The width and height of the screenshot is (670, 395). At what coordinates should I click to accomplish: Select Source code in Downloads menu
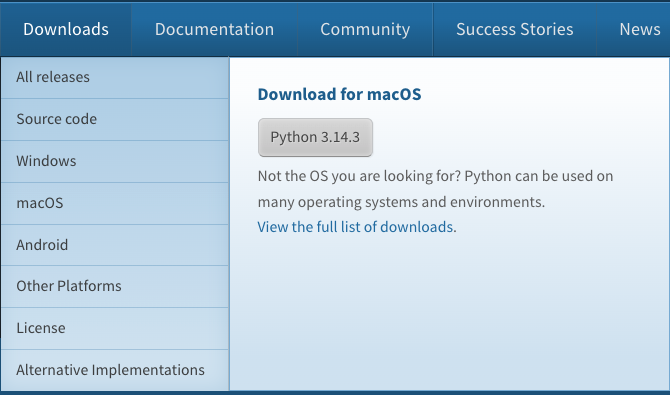(115, 119)
